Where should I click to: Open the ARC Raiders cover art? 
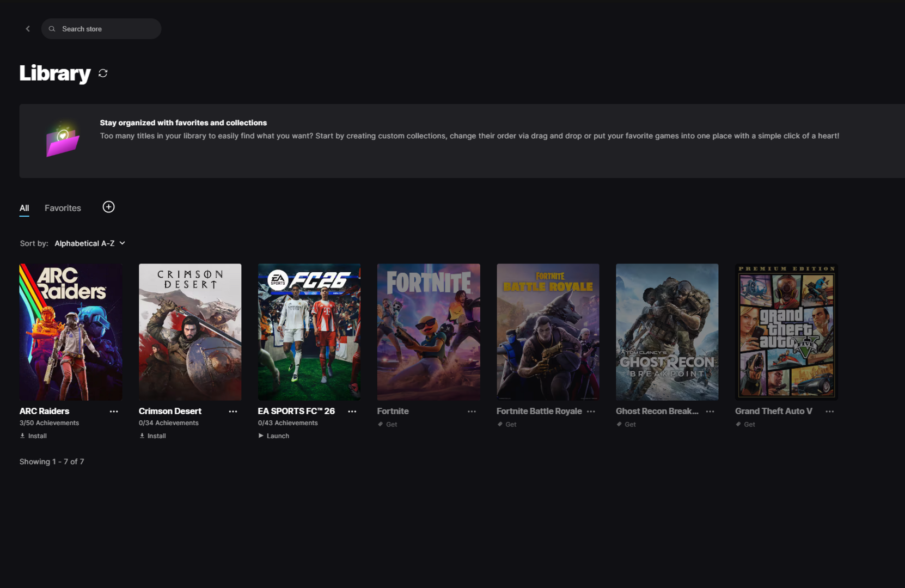point(71,332)
